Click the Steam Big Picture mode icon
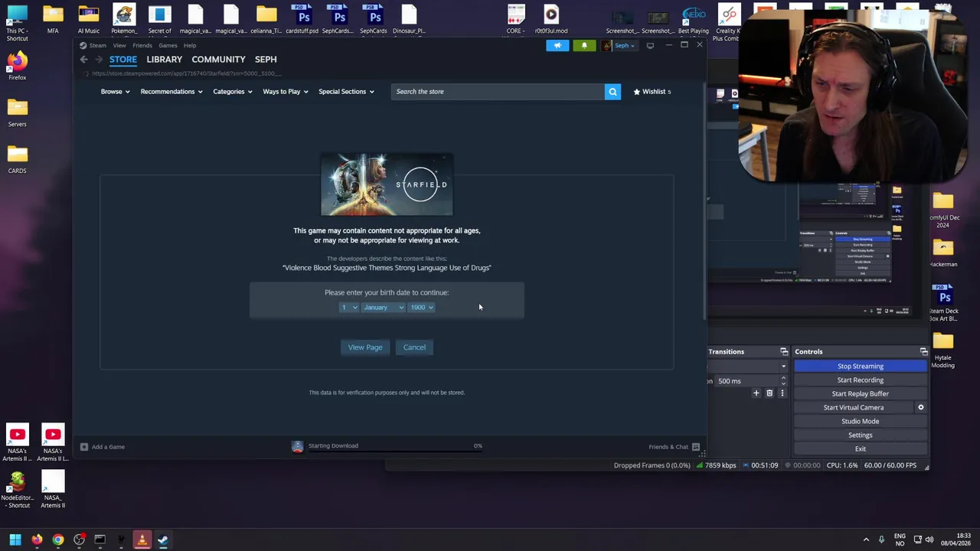The height and width of the screenshot is (551, 980). 650,46
